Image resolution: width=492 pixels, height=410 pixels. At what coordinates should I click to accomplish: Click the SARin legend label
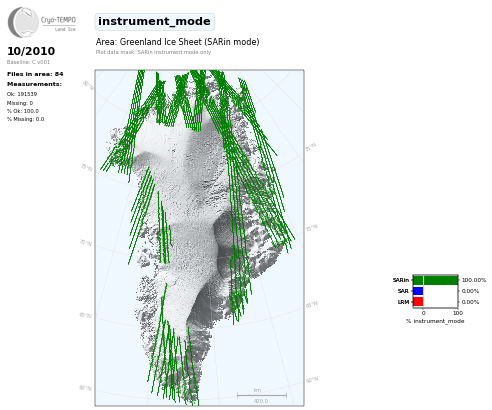pyautogui.click(x=401, y=280)
